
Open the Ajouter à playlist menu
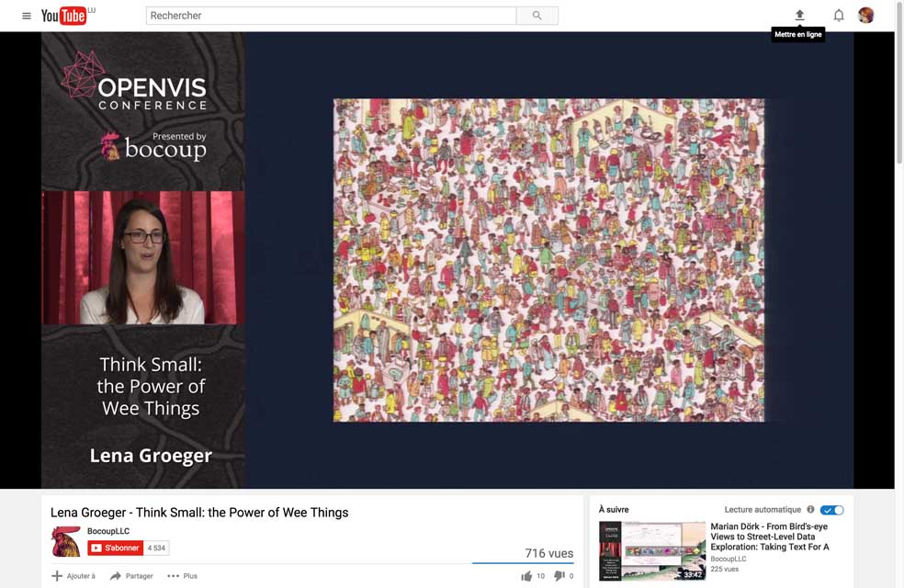pyautogui.click(x=73, y=576)
